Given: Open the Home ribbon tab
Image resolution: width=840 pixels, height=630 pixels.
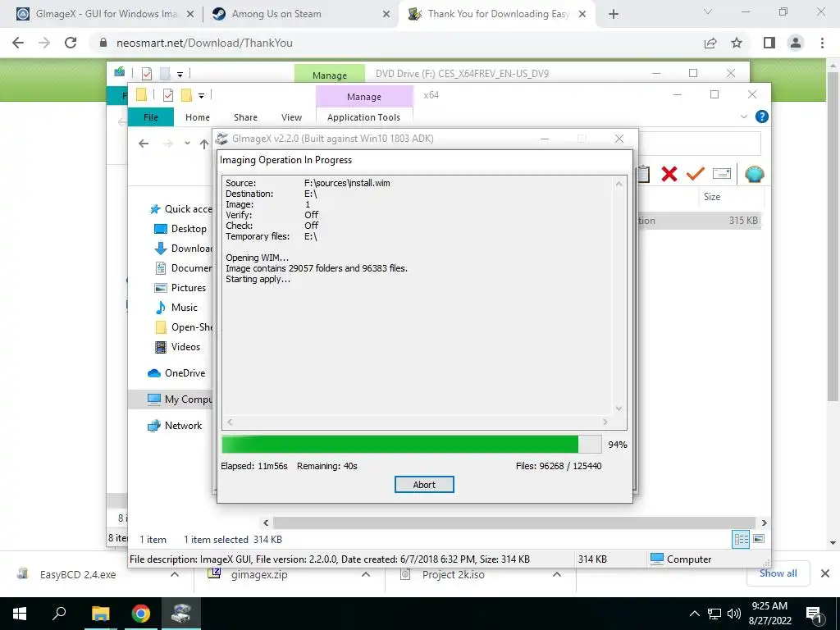Looking at the screenshot, I should pyautogui.click(x=198, y=116).
